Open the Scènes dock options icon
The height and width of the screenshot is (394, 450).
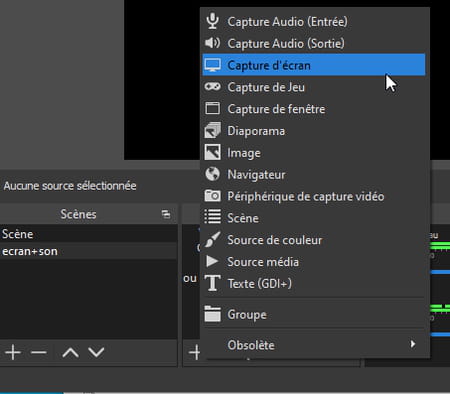pyautogui.click(x=166, y=214)
